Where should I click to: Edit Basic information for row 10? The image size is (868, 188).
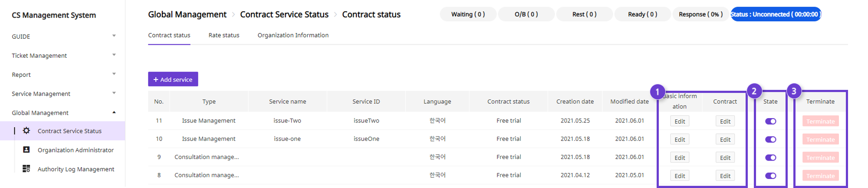pyautogui.click(x=680, y=140)
